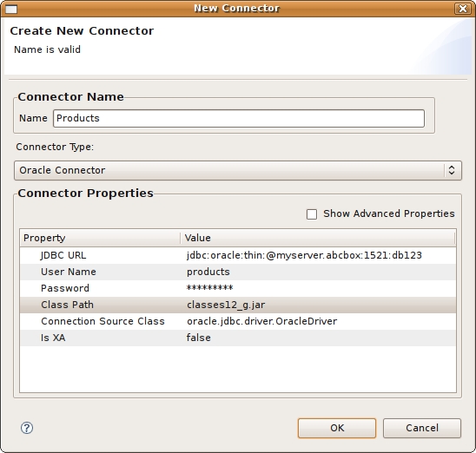
Task: Edit the classes12_g.jar value
Action: coord(226,305)
